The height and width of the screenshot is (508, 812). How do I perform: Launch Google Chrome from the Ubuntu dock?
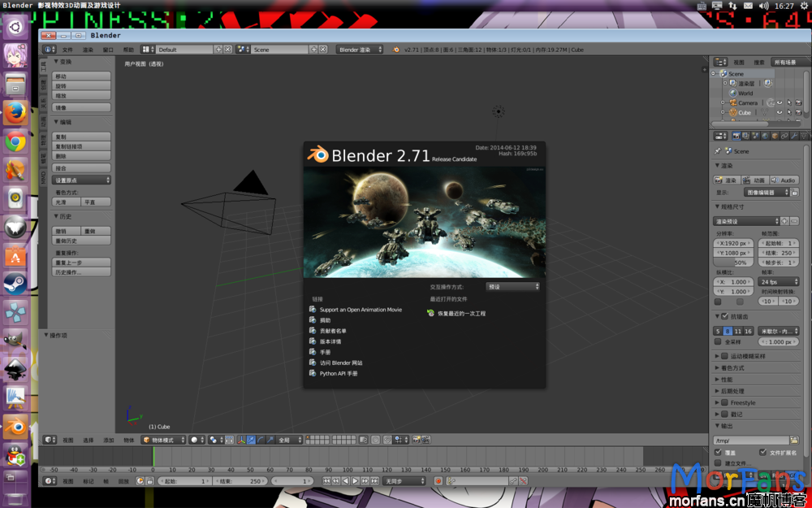click(x=15, y=141)
